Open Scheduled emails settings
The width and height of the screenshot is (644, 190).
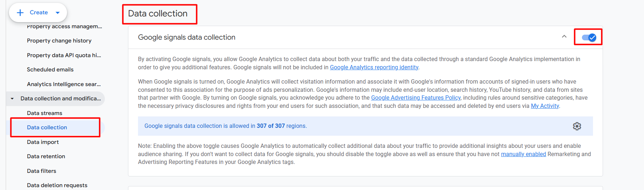click(x=50, y=70)
